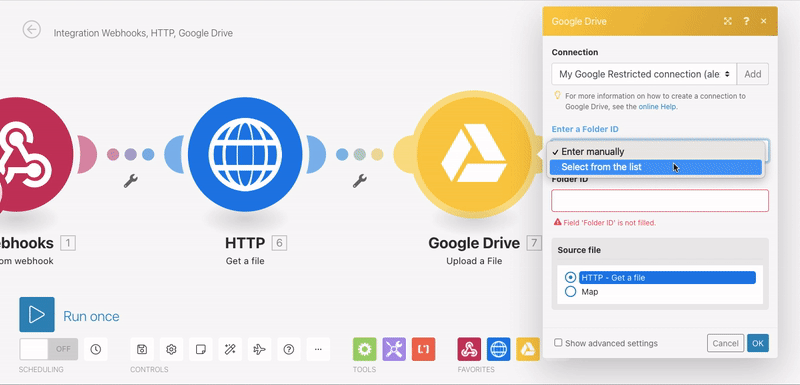The image size is (800, 385).
Task: Select 'HTTP - Get a file' radio button
Action: click(x=570, y=277)
